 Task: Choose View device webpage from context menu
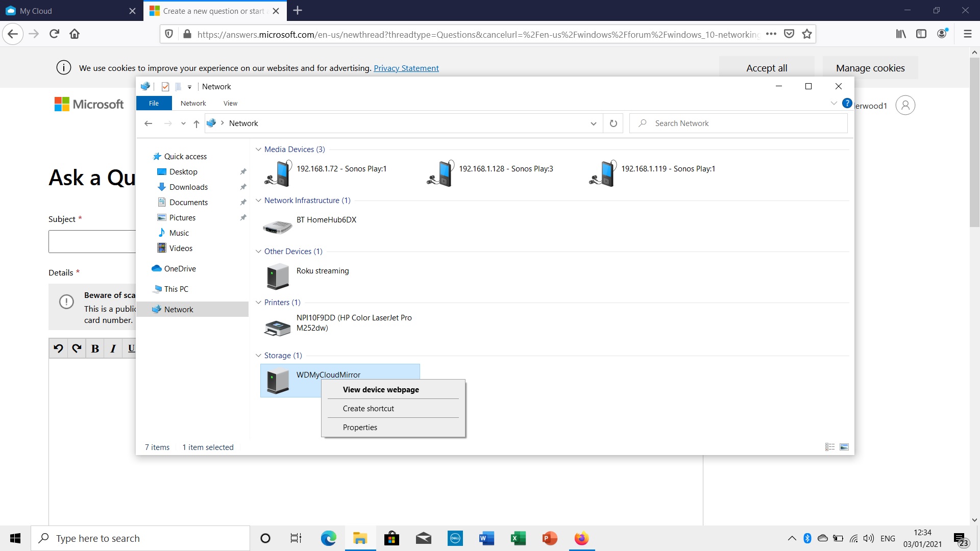click(393, 389)
